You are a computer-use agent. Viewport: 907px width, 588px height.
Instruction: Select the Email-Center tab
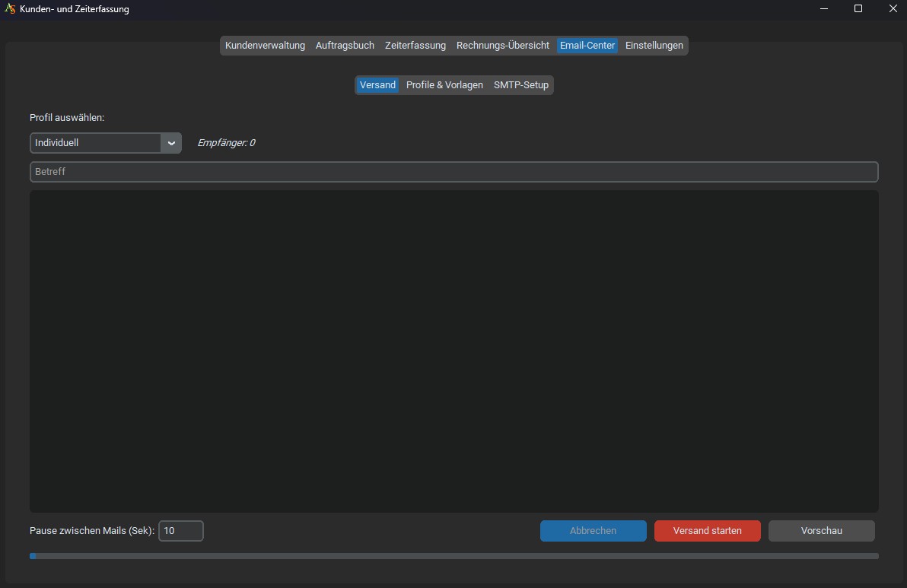(x=587, y=46)
